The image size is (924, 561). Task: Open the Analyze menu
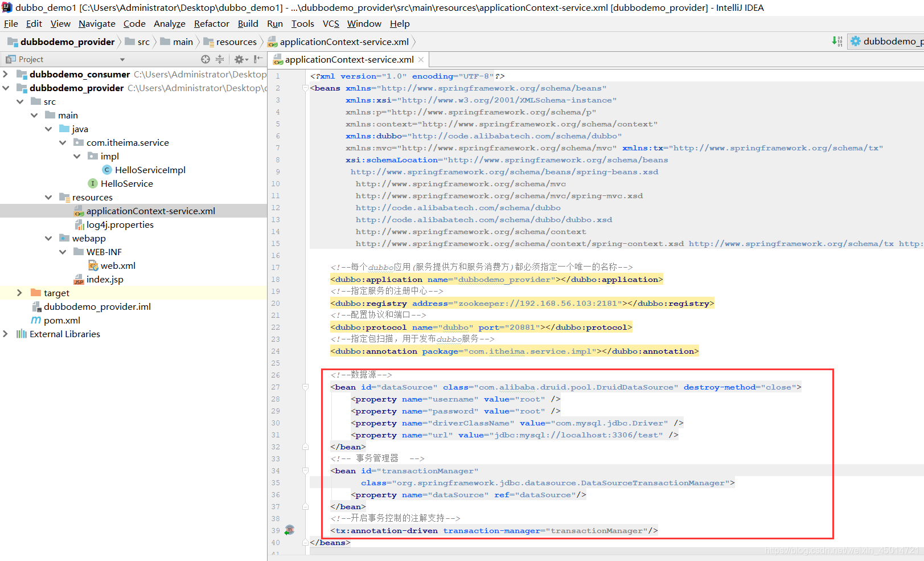click(170, 23)
